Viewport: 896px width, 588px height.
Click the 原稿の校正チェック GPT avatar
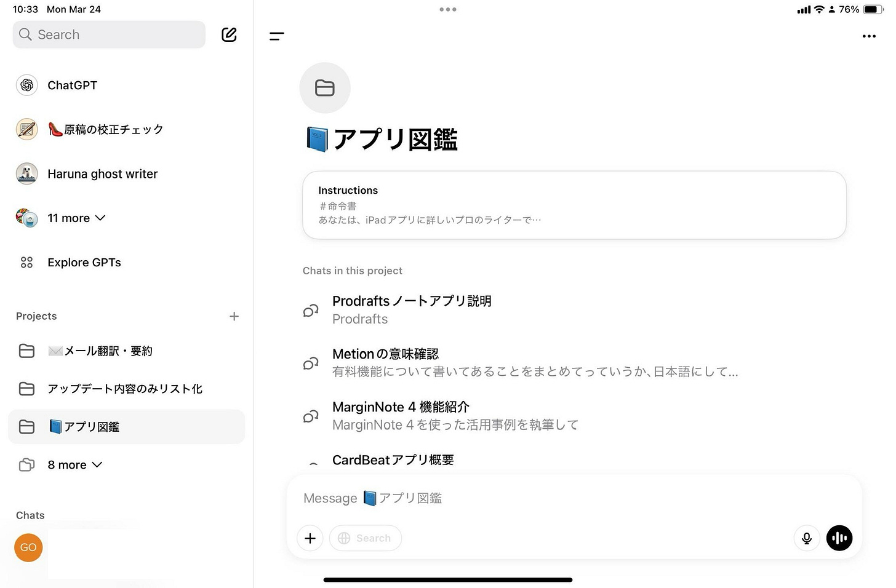26,130
